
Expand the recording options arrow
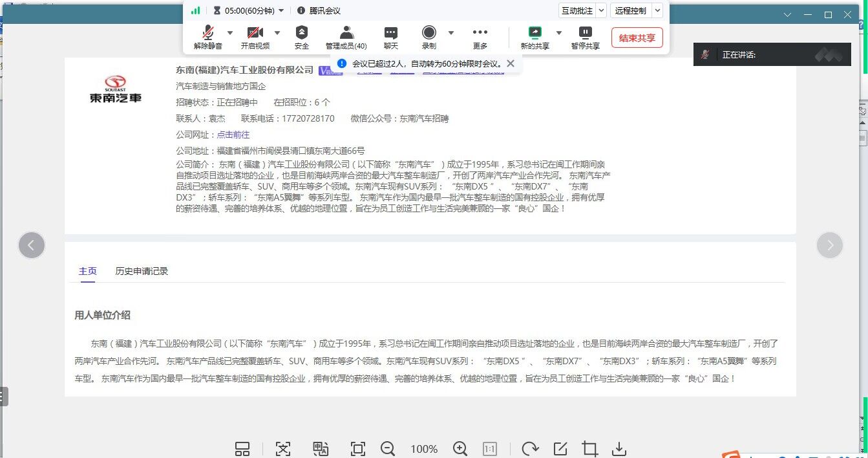(x=451, y=32)
